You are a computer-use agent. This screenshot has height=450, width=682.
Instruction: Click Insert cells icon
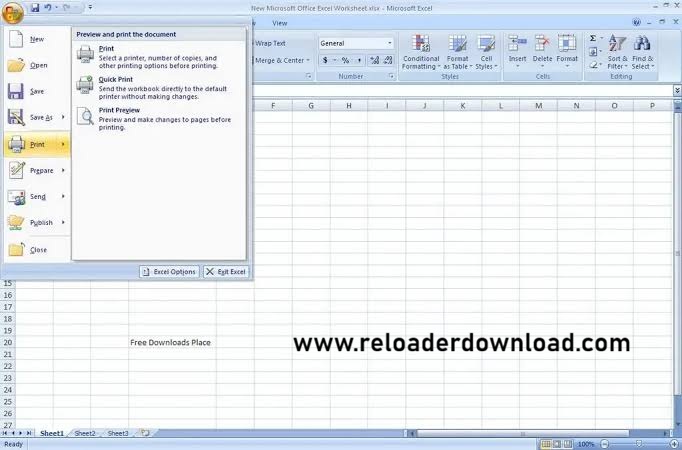(518, 43)
